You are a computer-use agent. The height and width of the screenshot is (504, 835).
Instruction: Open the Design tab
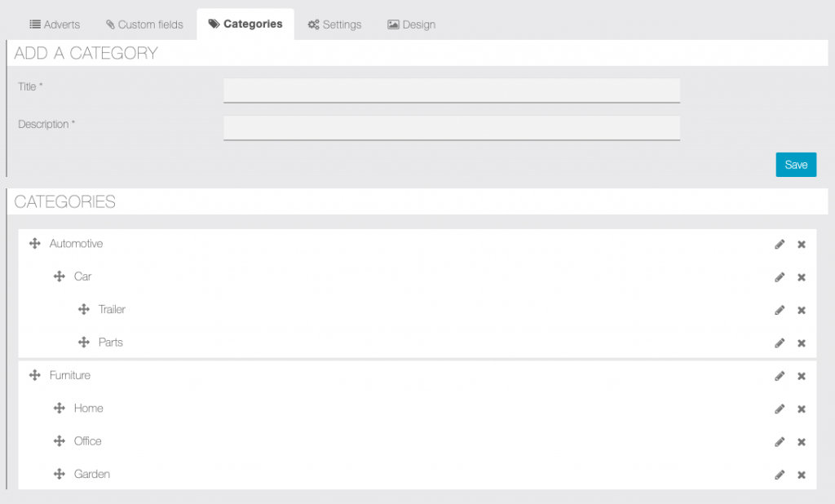(411, 24)
